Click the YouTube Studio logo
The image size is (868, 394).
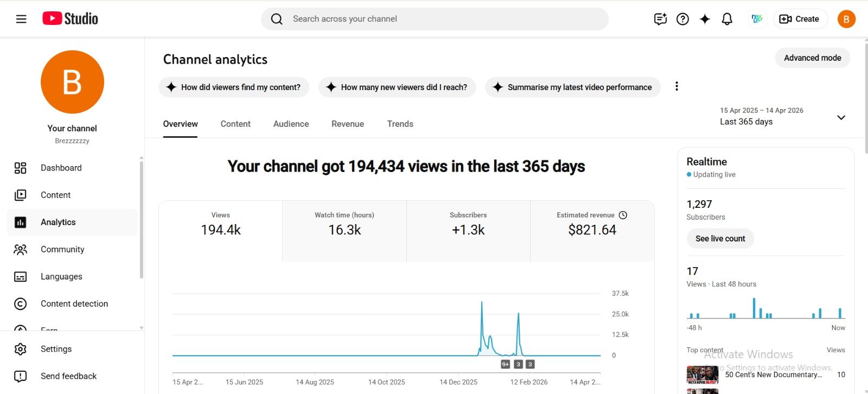(x=71, y=18)
